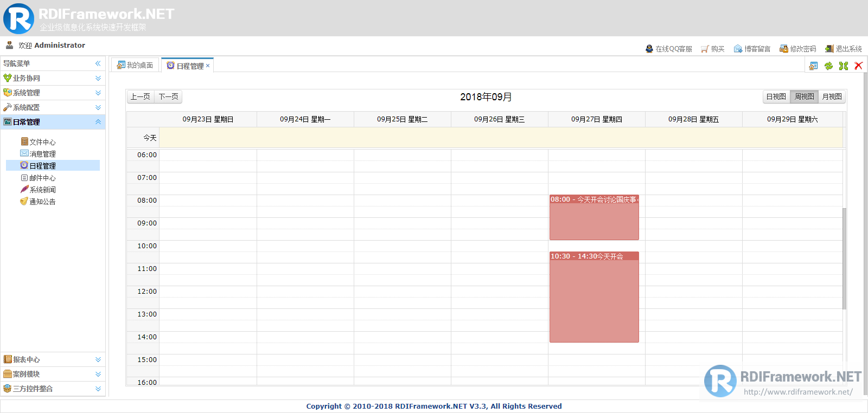Screen dimensions: 868x413
Task: Go to next page with 下一页
Action: point(168,96)
